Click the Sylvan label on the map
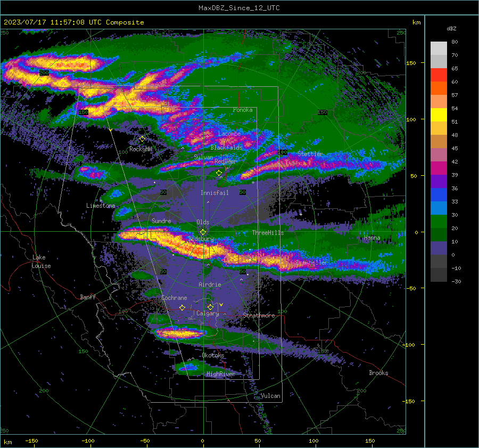Image resolution: width=479 pixels, height=448 pixels. pos(203,157)
